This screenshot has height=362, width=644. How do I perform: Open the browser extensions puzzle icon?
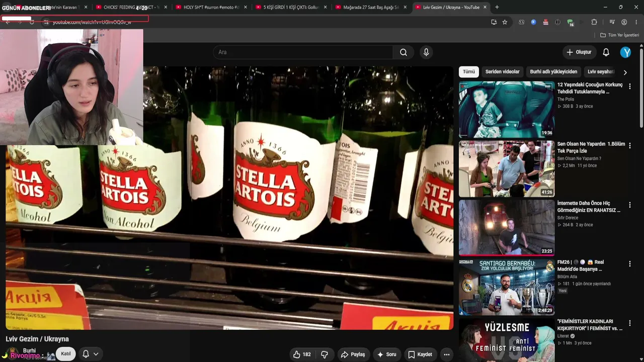point(594,22)
